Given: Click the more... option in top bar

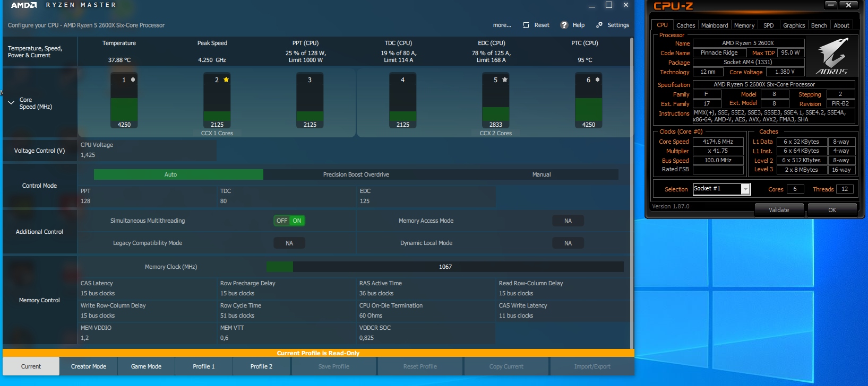Looking at the screenshot, I should pos(502,25).
